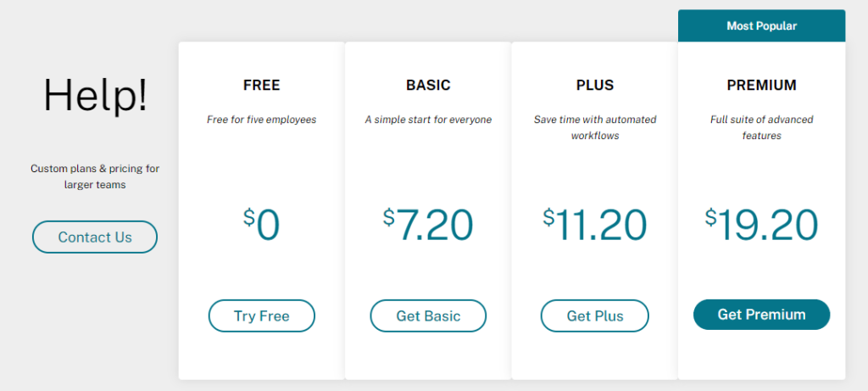
Task: Click the PREMIUM plan heading
Action: pyautogui.click(x=761, y=86)
